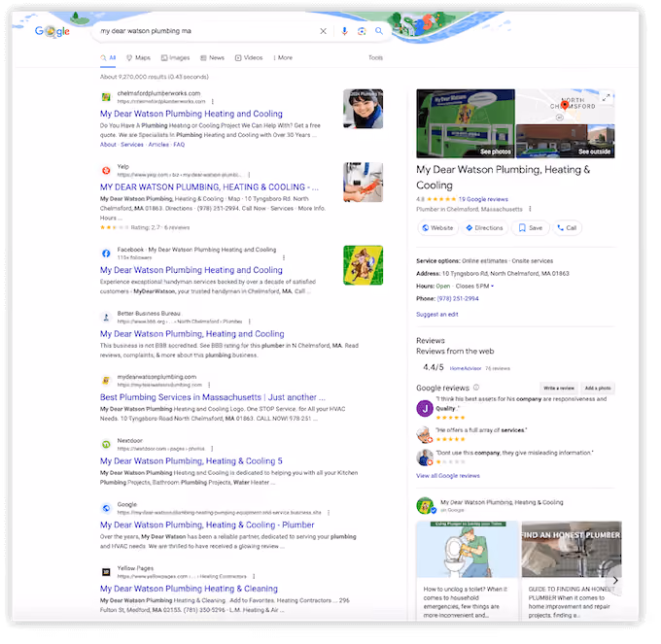The image size is (661, 644).
Task: Click the Facebook favicon
Action: (106, 254)
